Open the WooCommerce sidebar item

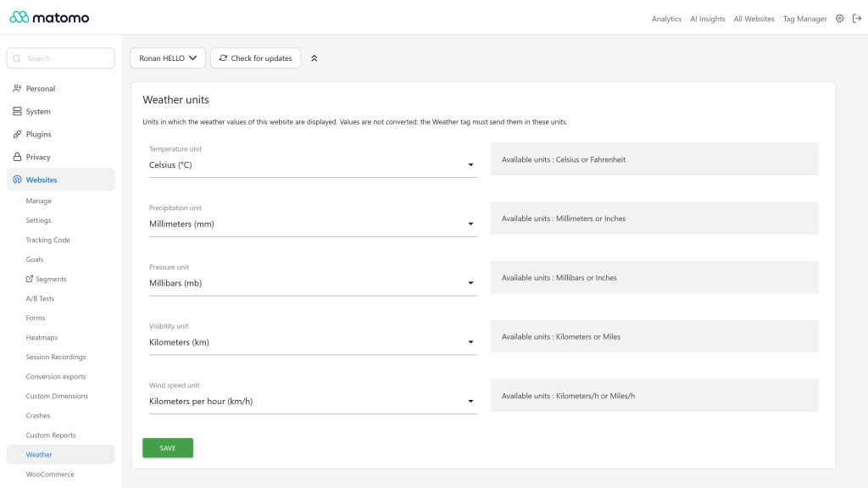(x=50, y=474)
